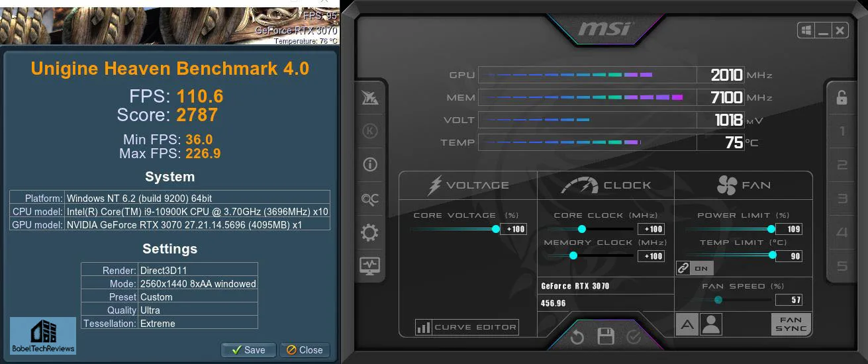Apply settings with the checkmark icon
Screen dimensions: 868x364
click(x=634, y=338)
